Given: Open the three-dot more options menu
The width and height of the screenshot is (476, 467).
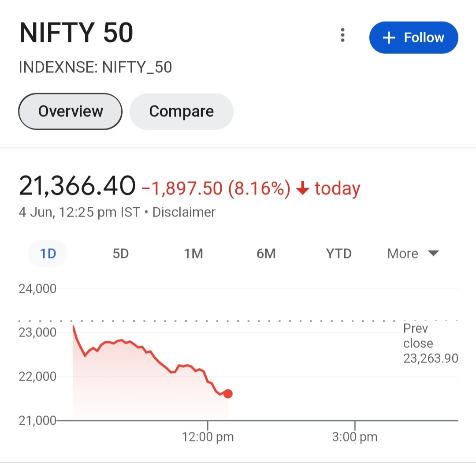Looking at the screenshot, I should click(x=342, y=36).
